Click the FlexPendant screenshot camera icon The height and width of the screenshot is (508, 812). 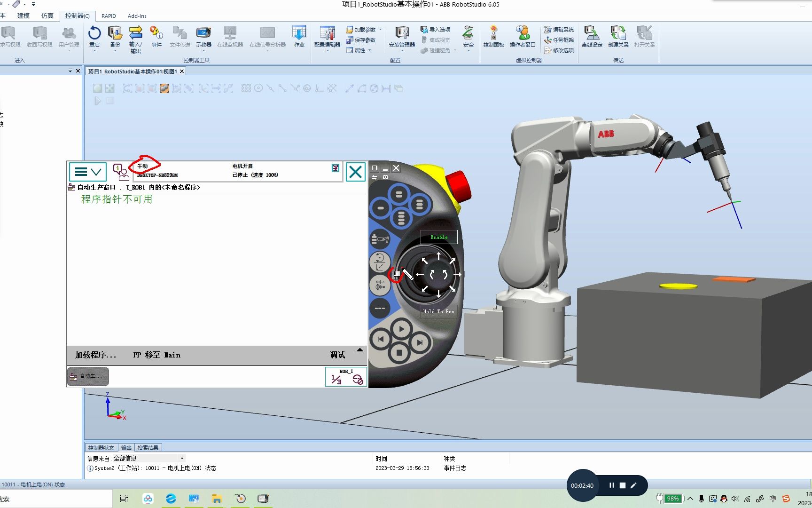[385, 177]
